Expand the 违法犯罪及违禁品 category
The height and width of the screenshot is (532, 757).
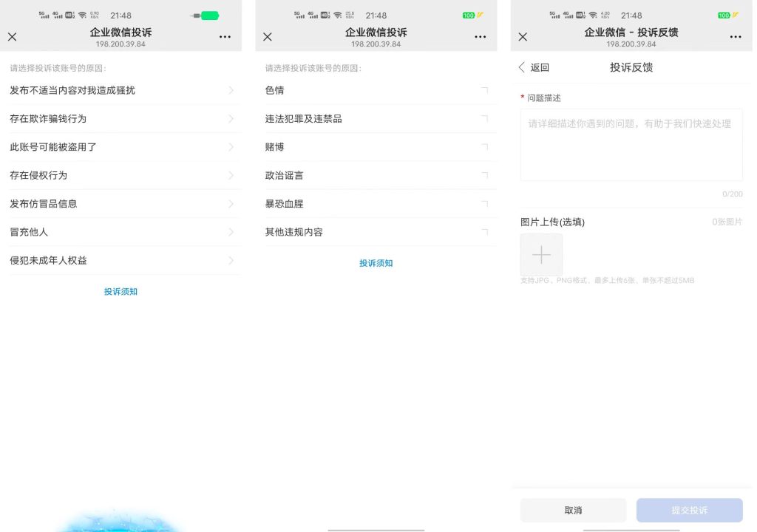(x=376, y=119)
